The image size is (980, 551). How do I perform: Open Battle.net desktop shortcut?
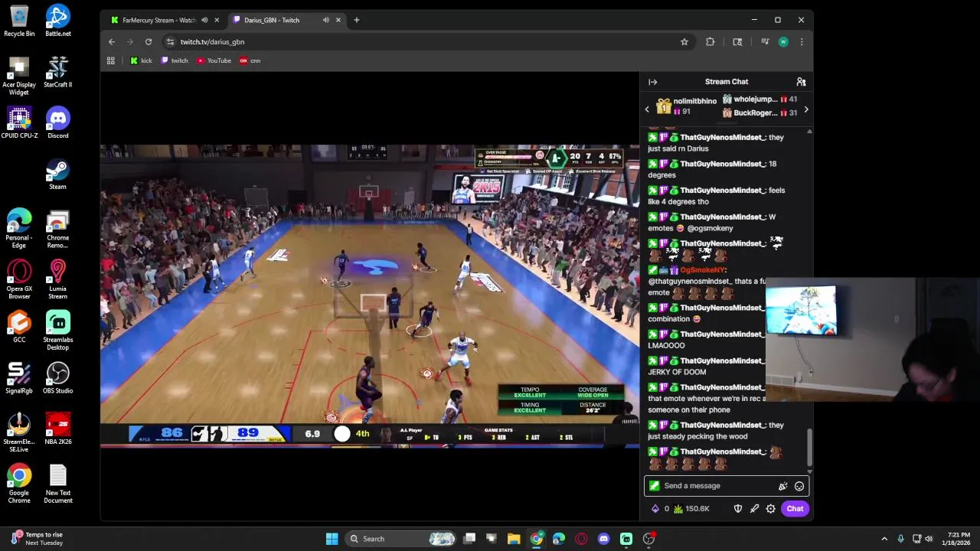point(57,21)
